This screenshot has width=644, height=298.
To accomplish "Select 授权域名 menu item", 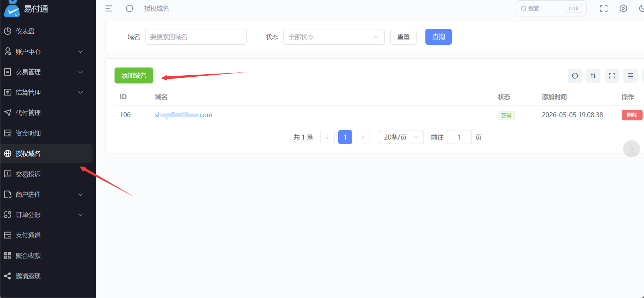I will pyautogui.click(x=46, y=153).
